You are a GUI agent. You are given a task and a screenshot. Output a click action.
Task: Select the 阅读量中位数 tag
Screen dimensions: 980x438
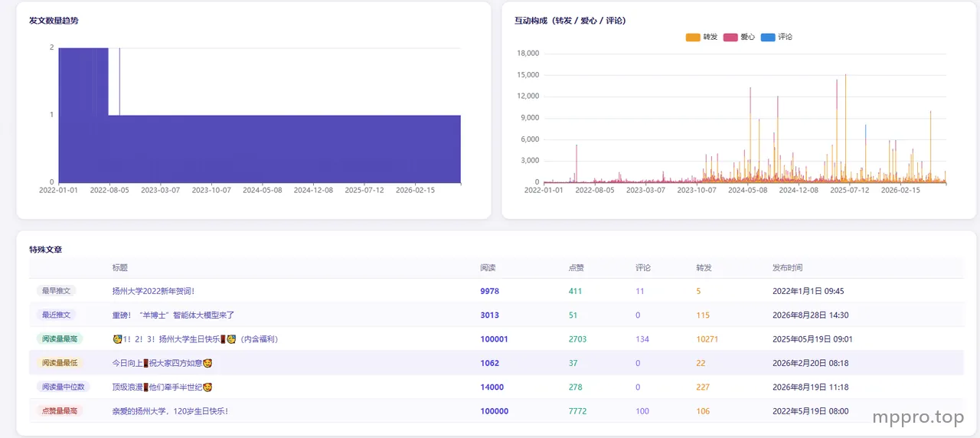click(63, 387)
